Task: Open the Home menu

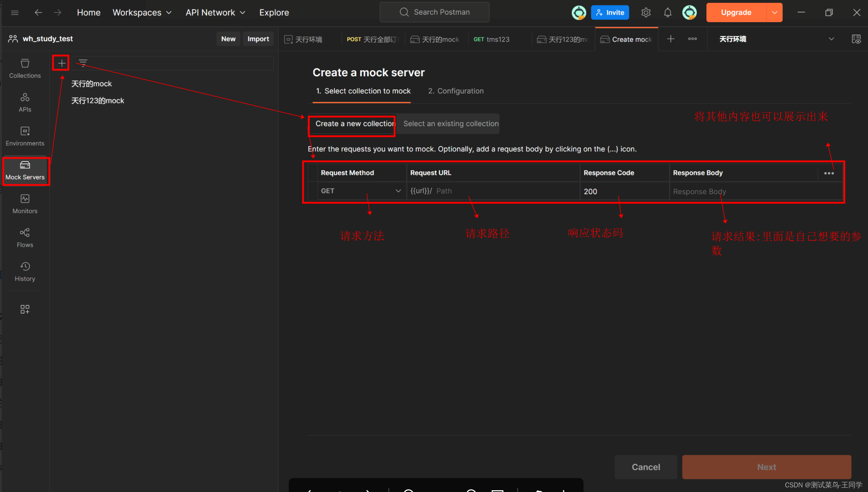Action: pyautogui.click(x=89, y=12)
